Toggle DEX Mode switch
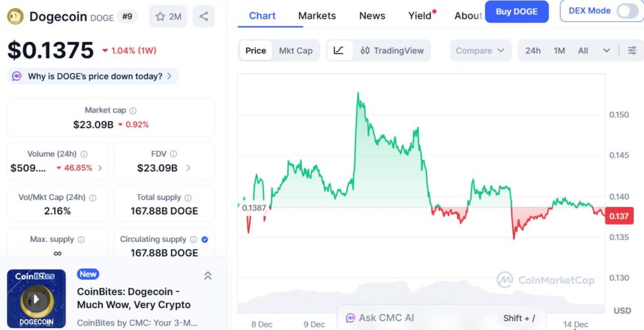Screen dimensions: 644x330 point(626,11)
